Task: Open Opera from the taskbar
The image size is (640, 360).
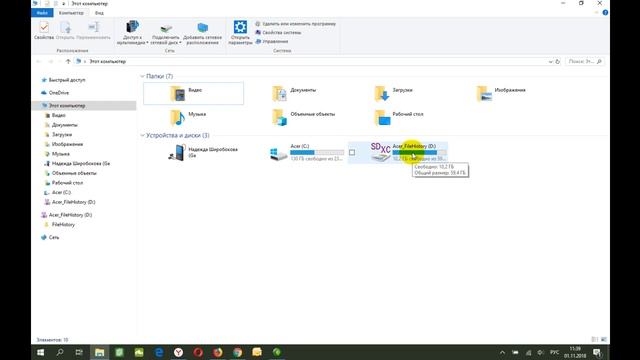Action: pyautogui.click(x=198, y=352)
